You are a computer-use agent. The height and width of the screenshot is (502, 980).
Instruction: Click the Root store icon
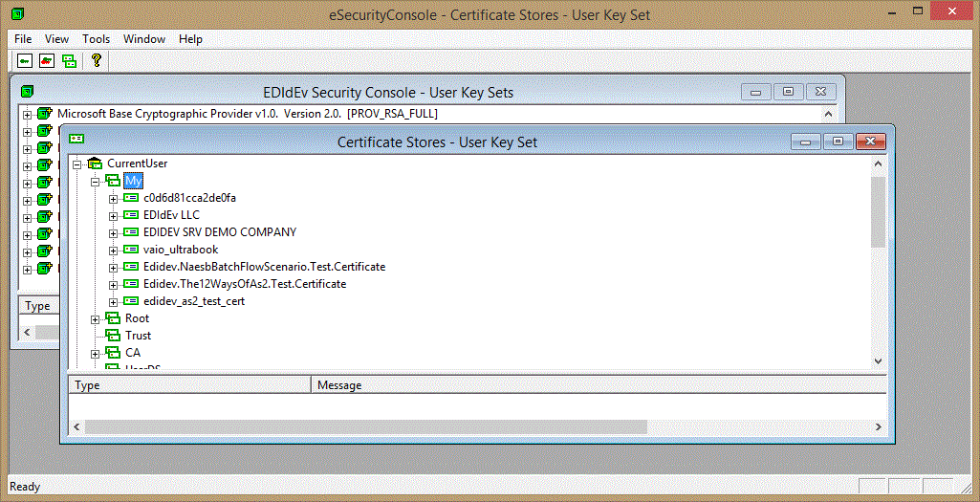pyautogui.click(x=113, y=318)
